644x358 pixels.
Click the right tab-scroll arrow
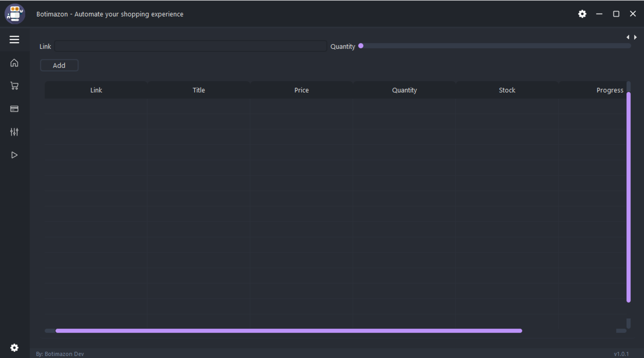coord(635,37)
